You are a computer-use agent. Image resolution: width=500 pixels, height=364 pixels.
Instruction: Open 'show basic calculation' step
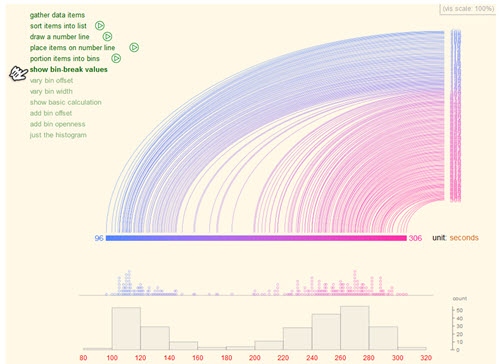[66, 102]
